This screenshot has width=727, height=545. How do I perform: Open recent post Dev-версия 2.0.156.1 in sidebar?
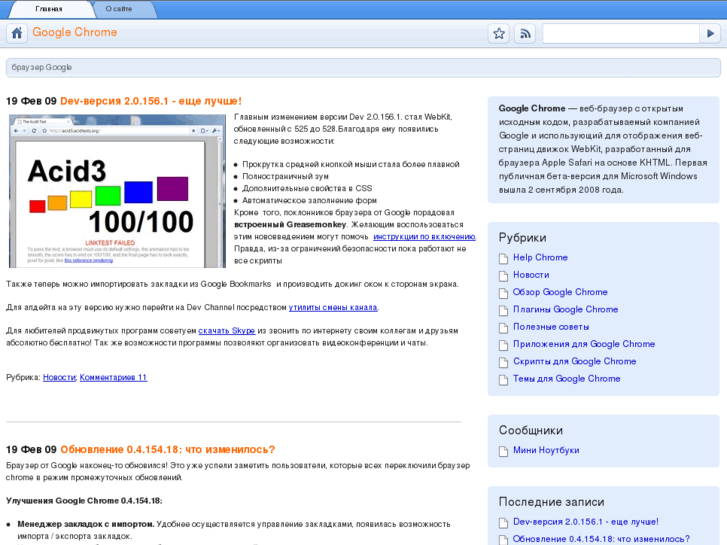[586, 522]
